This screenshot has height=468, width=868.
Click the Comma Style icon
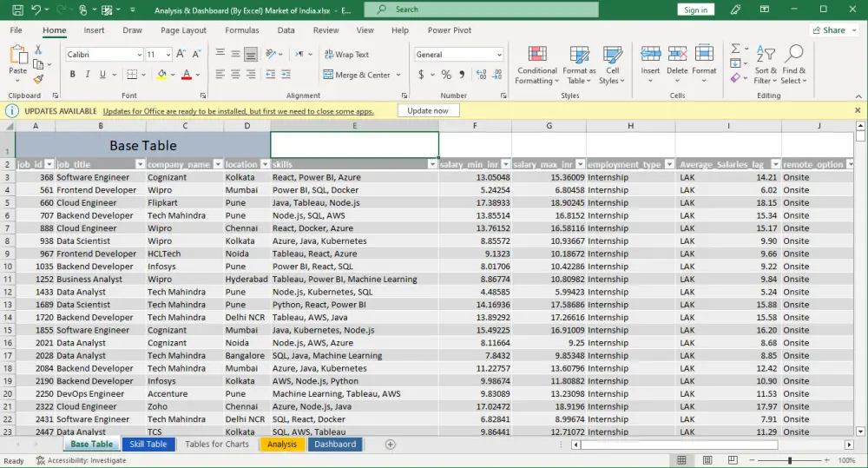click(x=462, y=74)
